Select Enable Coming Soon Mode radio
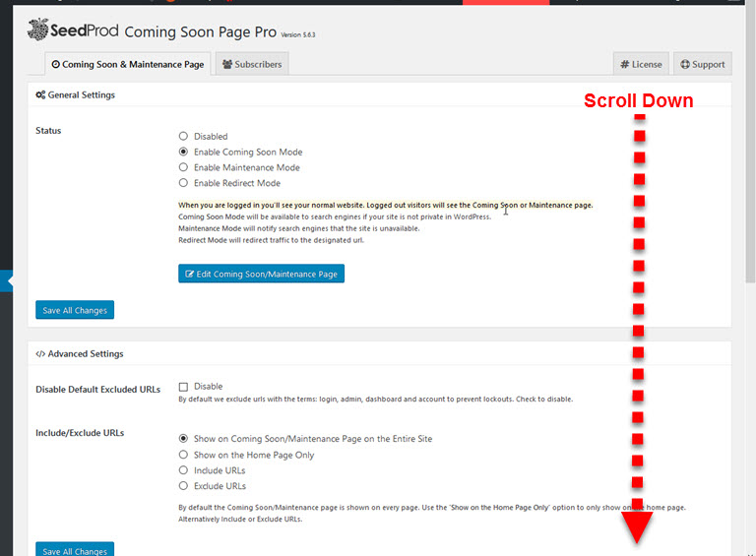This screenshot has height=556, width=756. [183, 152]
